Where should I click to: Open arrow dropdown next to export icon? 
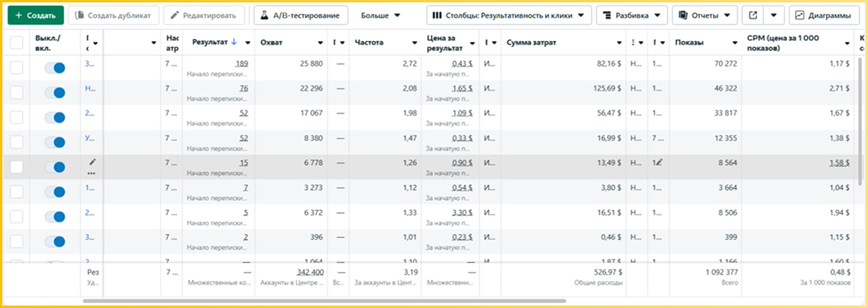[x=774, y=16]
